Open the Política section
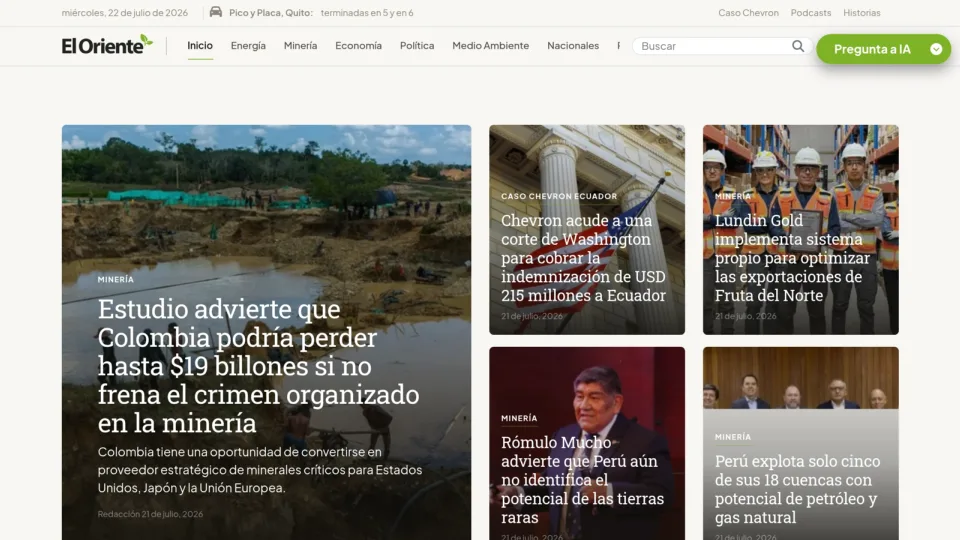This screenshot has height=540, width=960. click(417, 45)
